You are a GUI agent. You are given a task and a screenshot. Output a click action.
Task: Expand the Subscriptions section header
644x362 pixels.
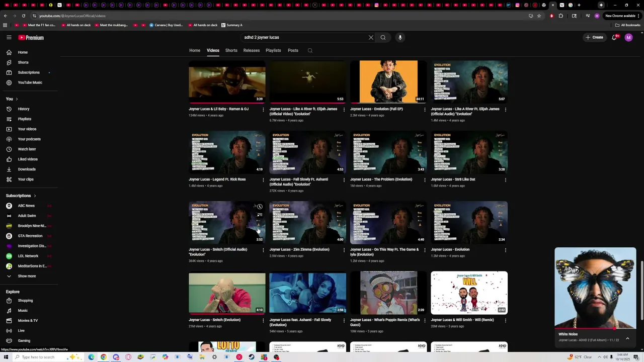tap(21, 196)
